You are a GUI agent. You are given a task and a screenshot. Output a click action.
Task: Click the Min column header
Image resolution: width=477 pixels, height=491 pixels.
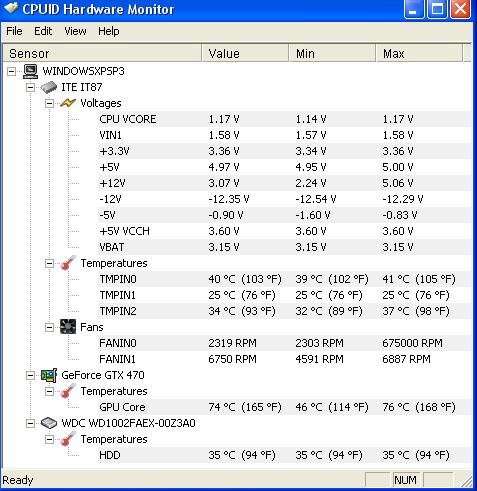point(332,53)
